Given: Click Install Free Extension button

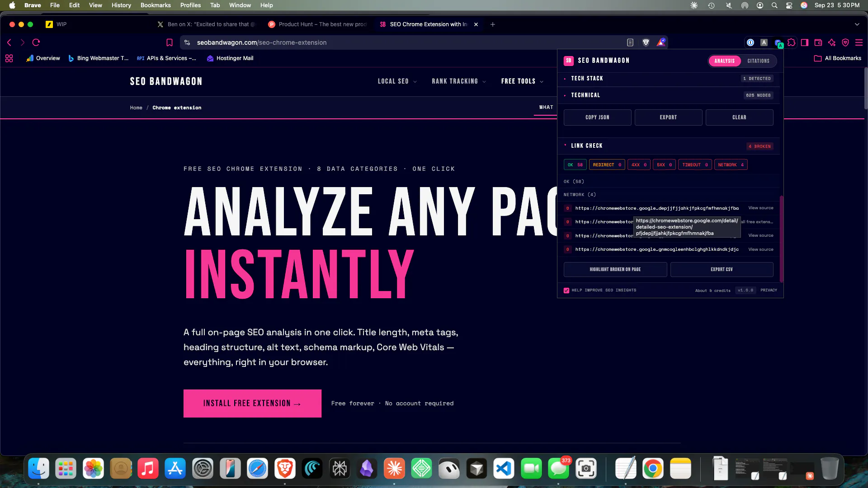Looking at the screenshot, I should [x=252, y=404].
